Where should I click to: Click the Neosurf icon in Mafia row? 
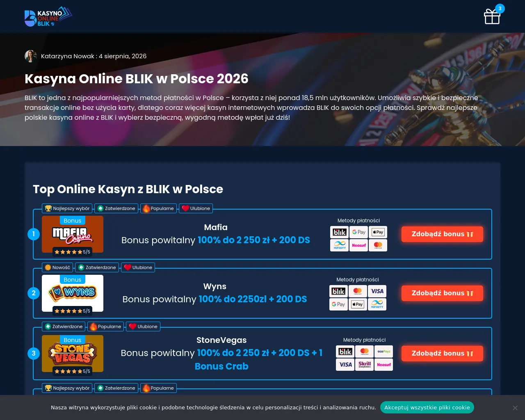click(359, 245)
